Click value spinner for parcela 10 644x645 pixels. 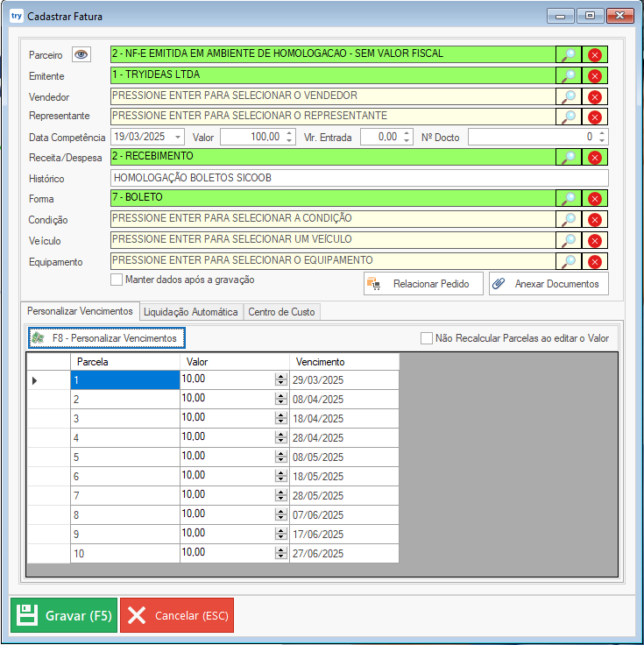pyautogui.click(x=281, y=553)
